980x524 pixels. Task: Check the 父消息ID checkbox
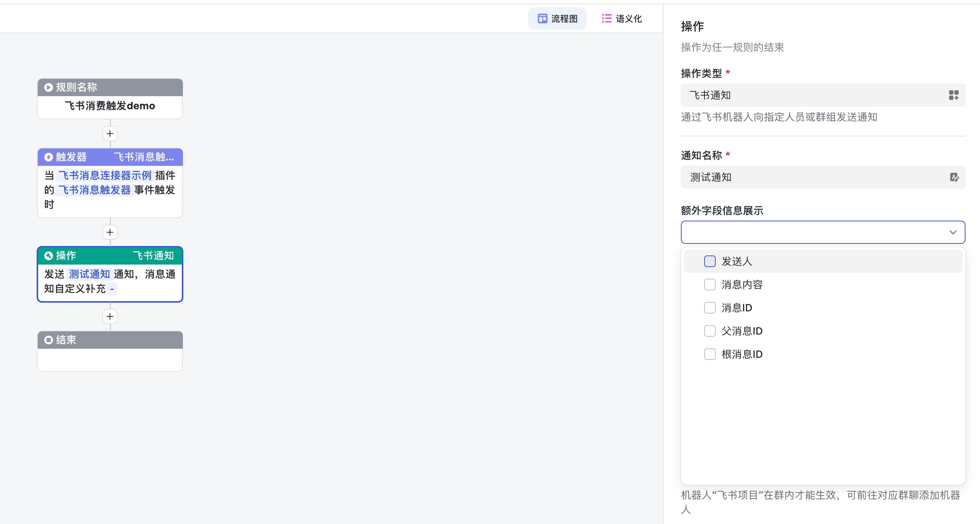point(710,331)
